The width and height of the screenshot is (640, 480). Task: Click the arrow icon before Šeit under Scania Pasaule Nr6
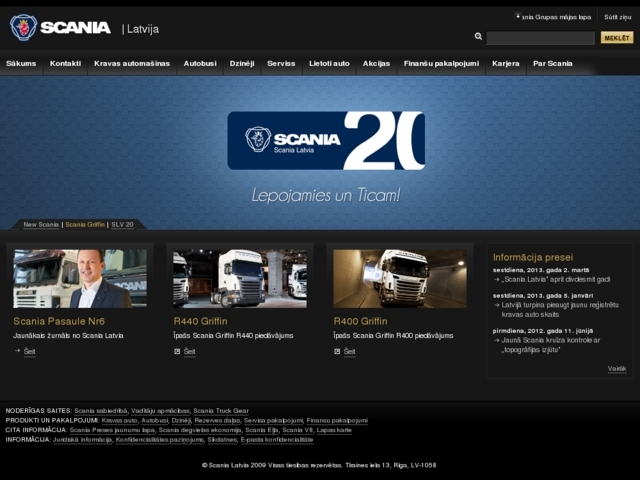pos(17,351)
